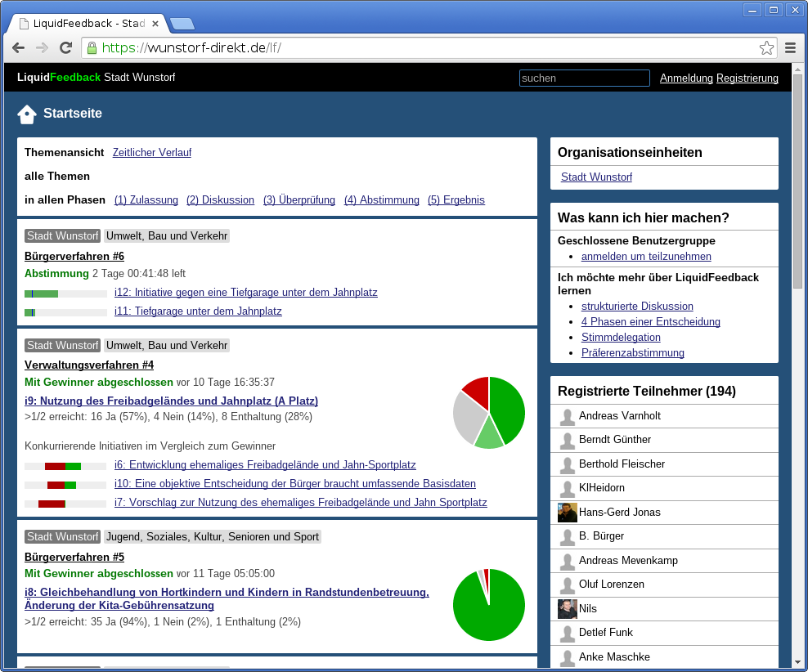Open Hans-Gerd Jonas's profile picture
This screenshot has height=672, width=808.
tap(566, 511)
